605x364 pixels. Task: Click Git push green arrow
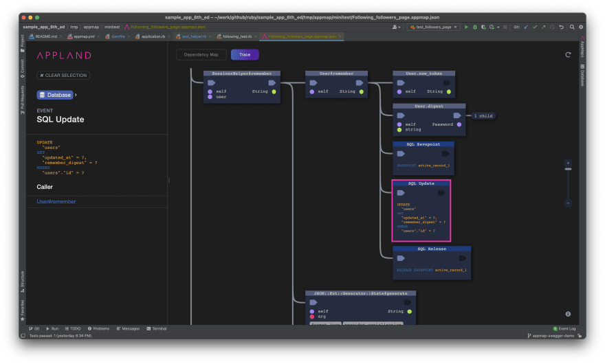(543, 27)
